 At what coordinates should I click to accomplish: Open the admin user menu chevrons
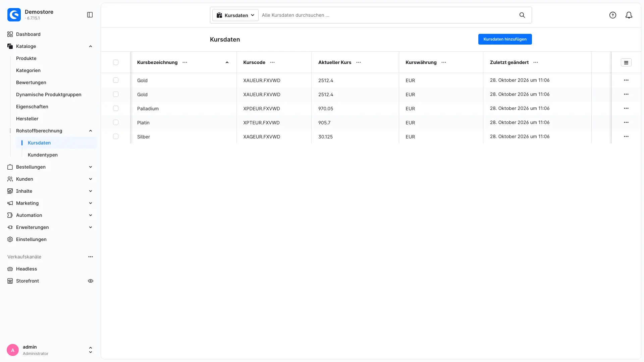91,350
